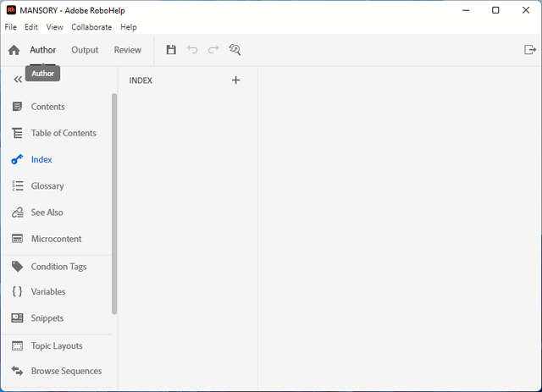Click the Redo arrow icon
The image size is (542, 392).
pos(213,50)
